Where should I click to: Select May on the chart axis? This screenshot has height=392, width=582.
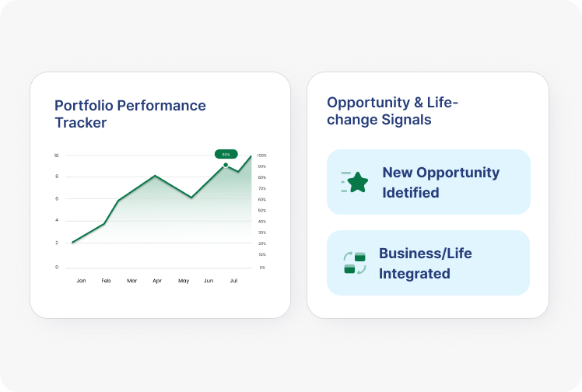click(x=183, y=280)
